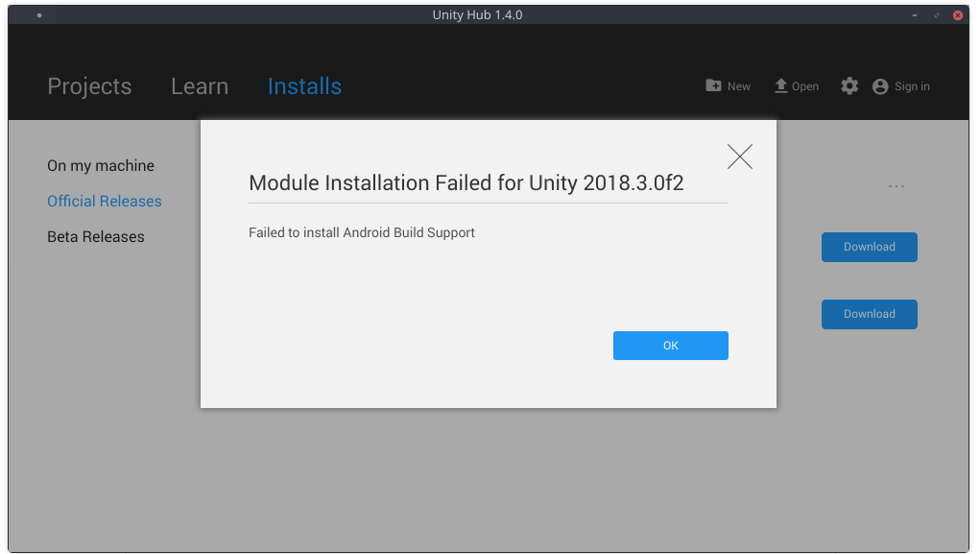Show Beta Releases

click(95, 236)
